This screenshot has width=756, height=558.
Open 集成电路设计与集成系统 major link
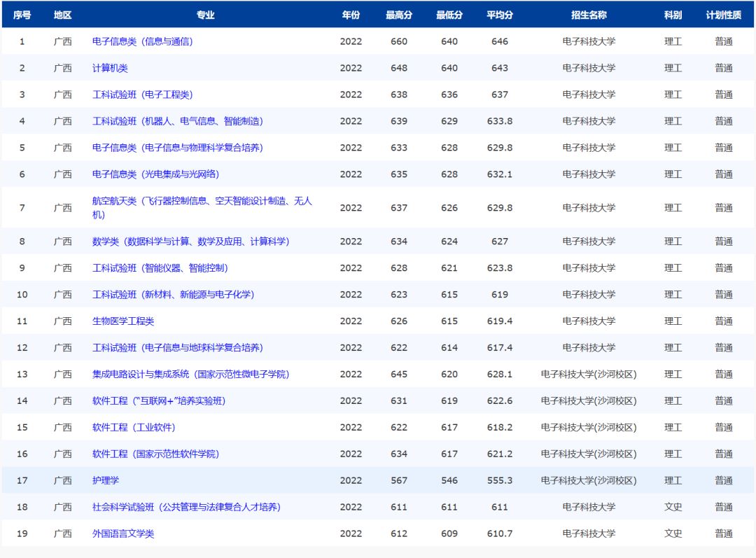pos(190,374)
